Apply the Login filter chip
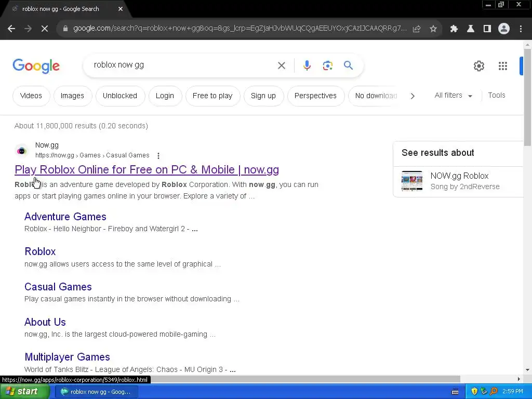The image size is (532, 399). (x=165, y=96)
